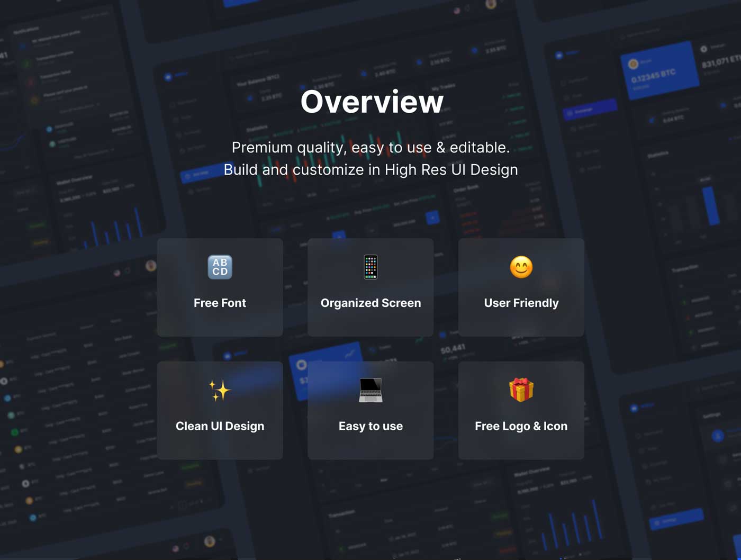The width and height of the screenshot is (741, 560).
Task: Click the ABCD font emoji icon
Action: 220,267
